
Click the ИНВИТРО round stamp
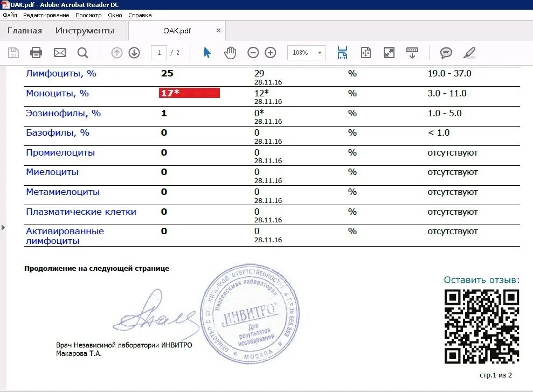point(250,313)
